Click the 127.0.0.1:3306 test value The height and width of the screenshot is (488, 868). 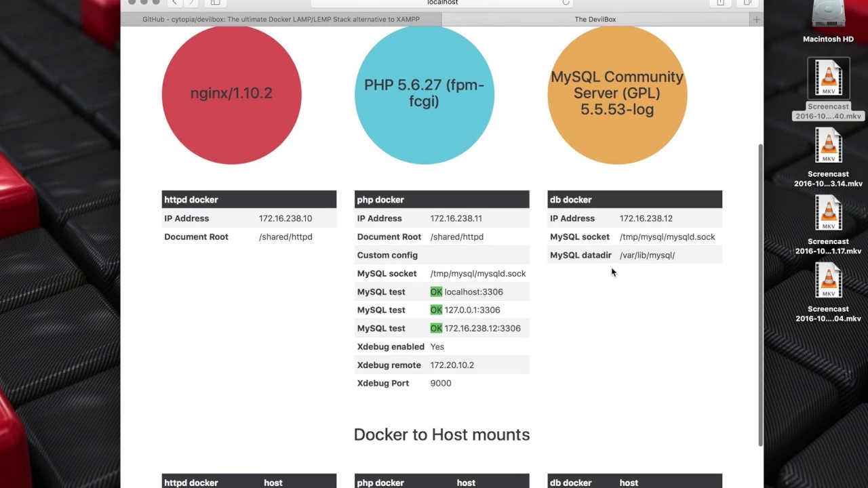coord(472,310)
